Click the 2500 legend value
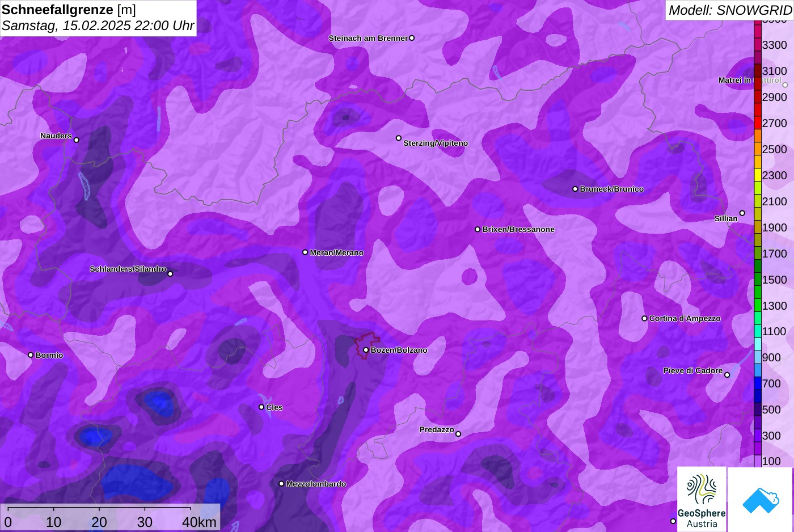 point(774,149)
